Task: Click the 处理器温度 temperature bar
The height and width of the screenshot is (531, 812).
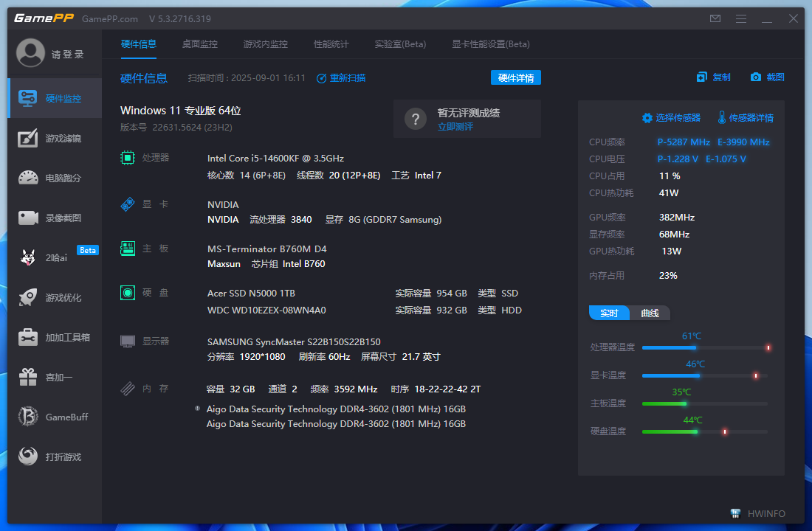Action: coord(705,348)
